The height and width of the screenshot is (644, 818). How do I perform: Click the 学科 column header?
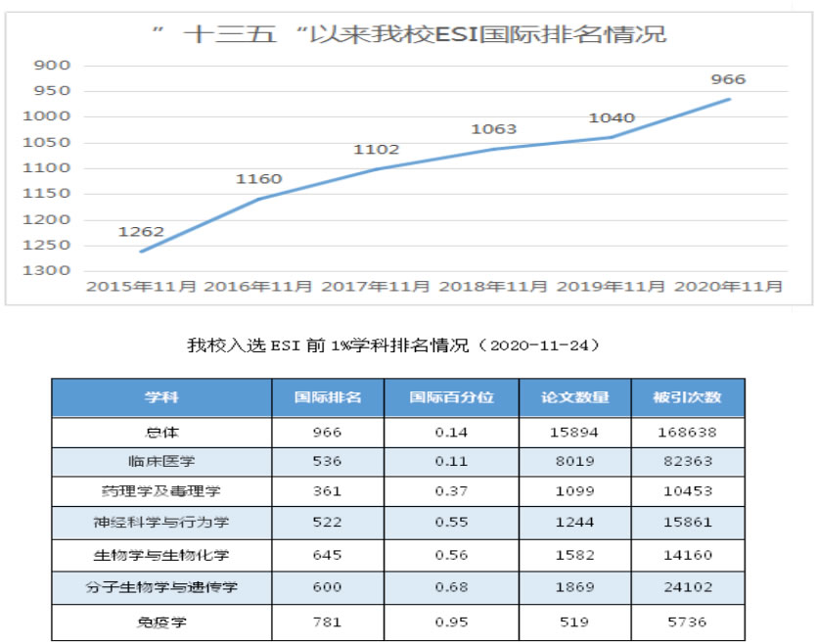[161, 397]
